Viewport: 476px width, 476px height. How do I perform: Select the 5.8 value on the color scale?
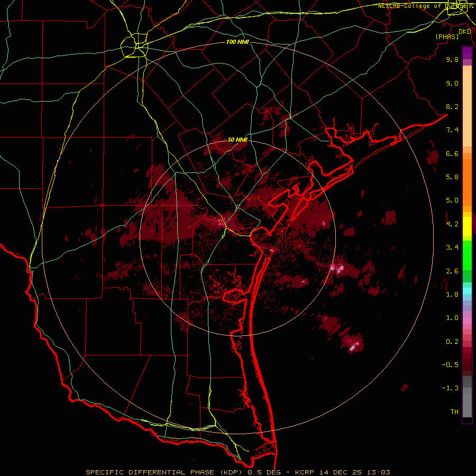pos(452,177)
